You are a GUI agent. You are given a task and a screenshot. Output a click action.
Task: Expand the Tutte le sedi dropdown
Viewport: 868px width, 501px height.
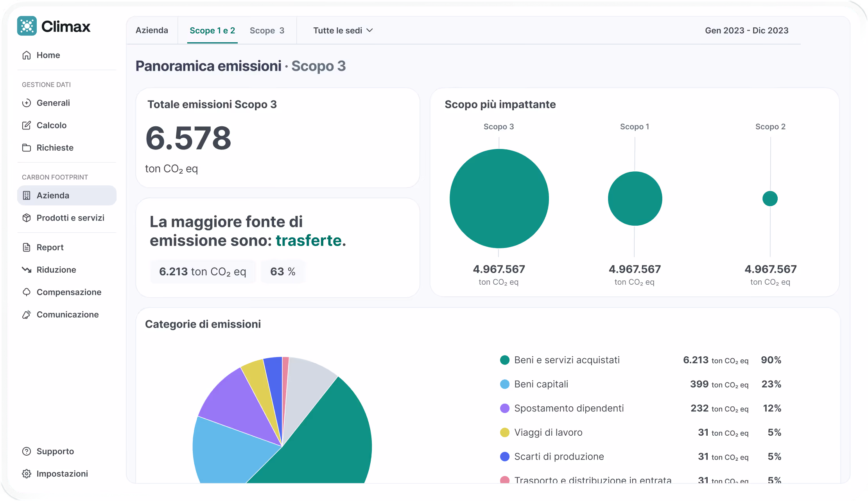tap(343, 31)
